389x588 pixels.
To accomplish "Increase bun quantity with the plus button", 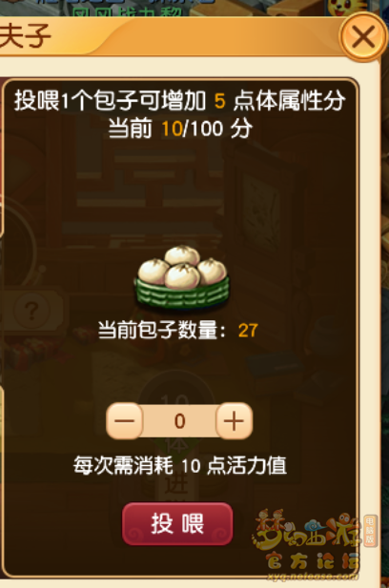I will 234,421.
